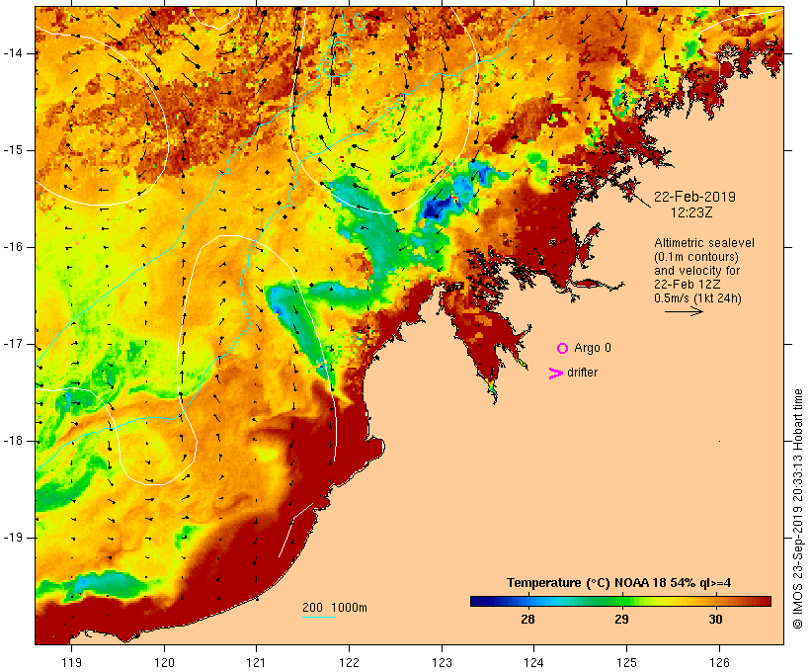Image resolution: width=810 pixels, height=672 pixels.
Task: Click the color bar label '30'
Action: click(x=715, y=620)
